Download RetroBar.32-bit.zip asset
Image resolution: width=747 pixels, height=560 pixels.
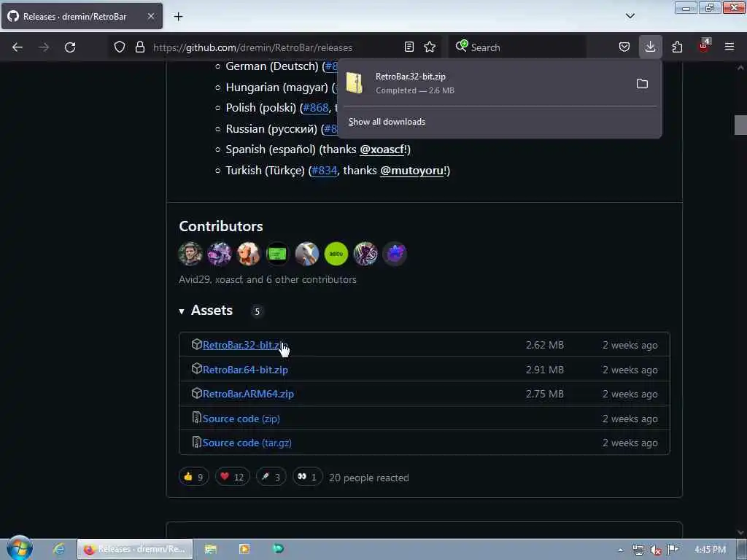[245, 345]
